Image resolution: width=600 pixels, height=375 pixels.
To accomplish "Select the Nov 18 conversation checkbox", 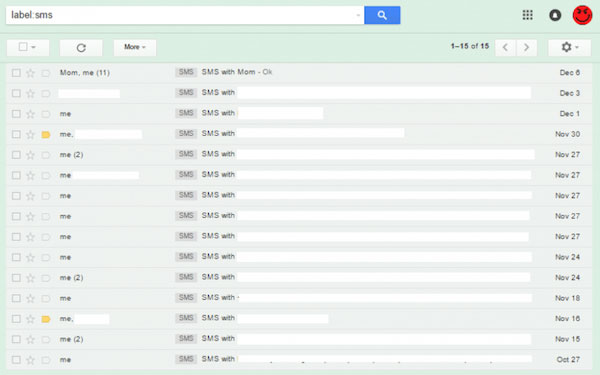I will (16, 298).
